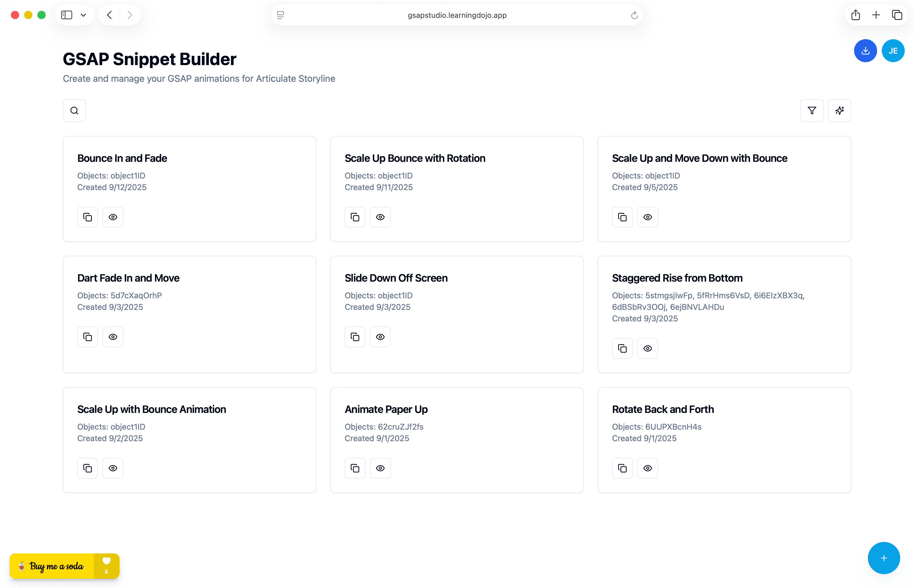This screenshot has width=914, height=588.
Task: Click the search magnifier icon
Action: pos(74,111)
